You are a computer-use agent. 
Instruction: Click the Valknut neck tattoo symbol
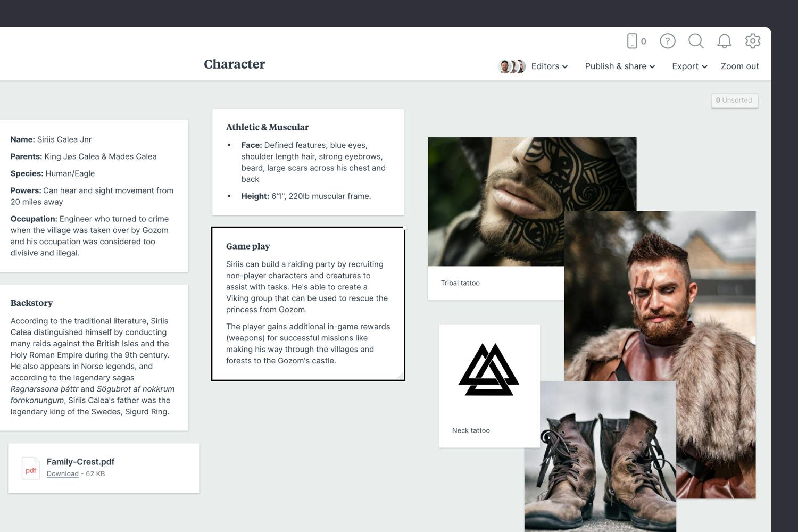point(489,369)
